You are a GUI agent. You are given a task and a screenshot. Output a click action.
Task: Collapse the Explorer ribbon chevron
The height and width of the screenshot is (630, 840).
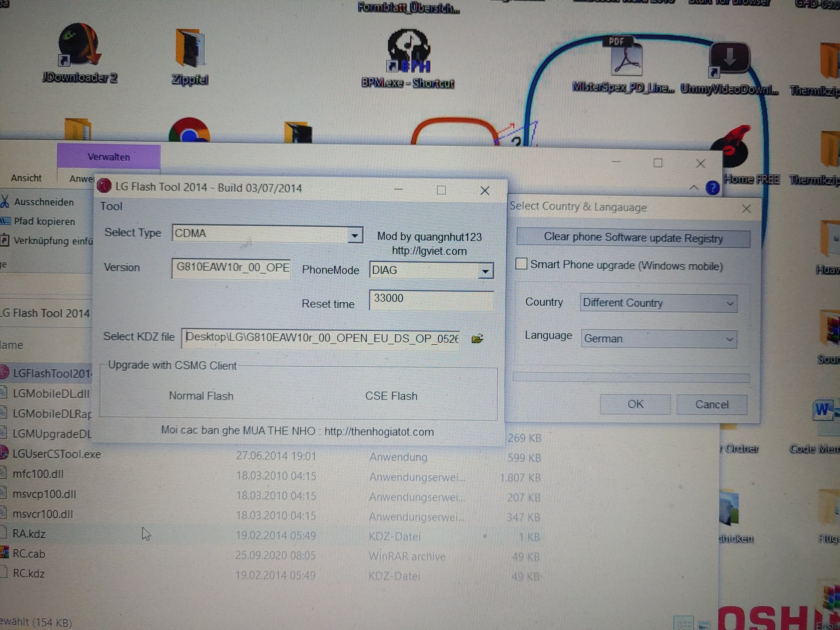[693, 188]
